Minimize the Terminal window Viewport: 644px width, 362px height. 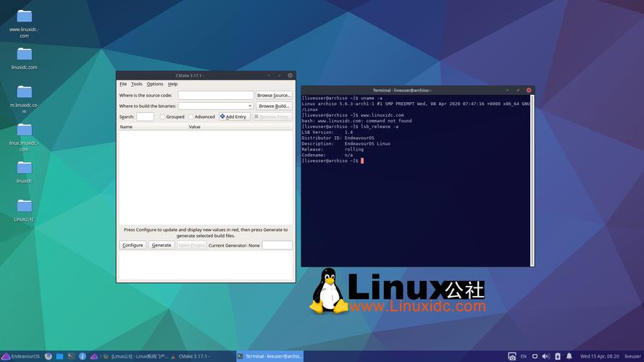pyautogui.click(x=508, y=90)
